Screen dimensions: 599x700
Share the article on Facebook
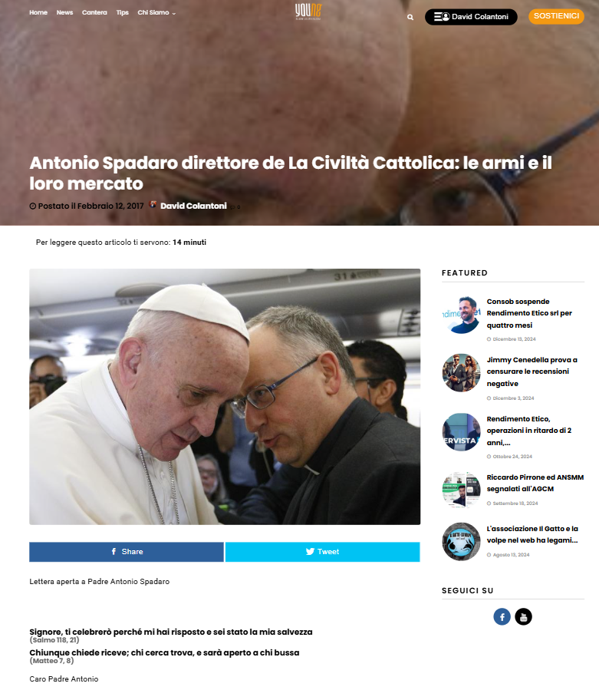pyautogui.click(x=127, y=552)
